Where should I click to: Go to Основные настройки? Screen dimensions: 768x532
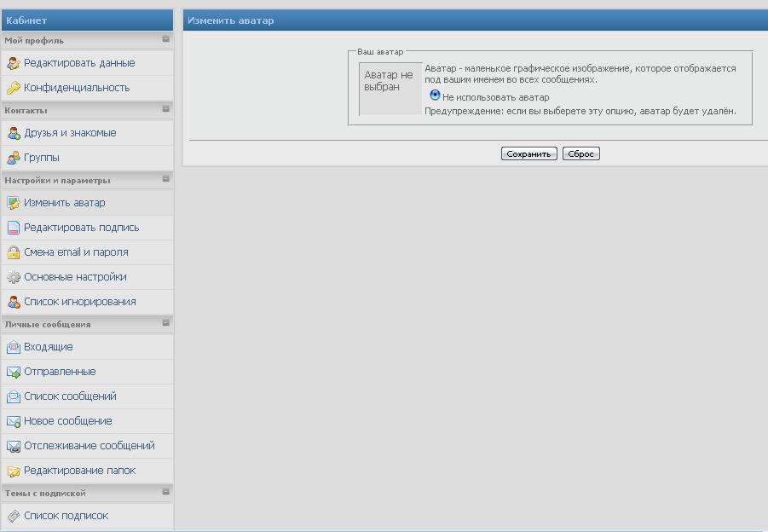coord(75,277)
